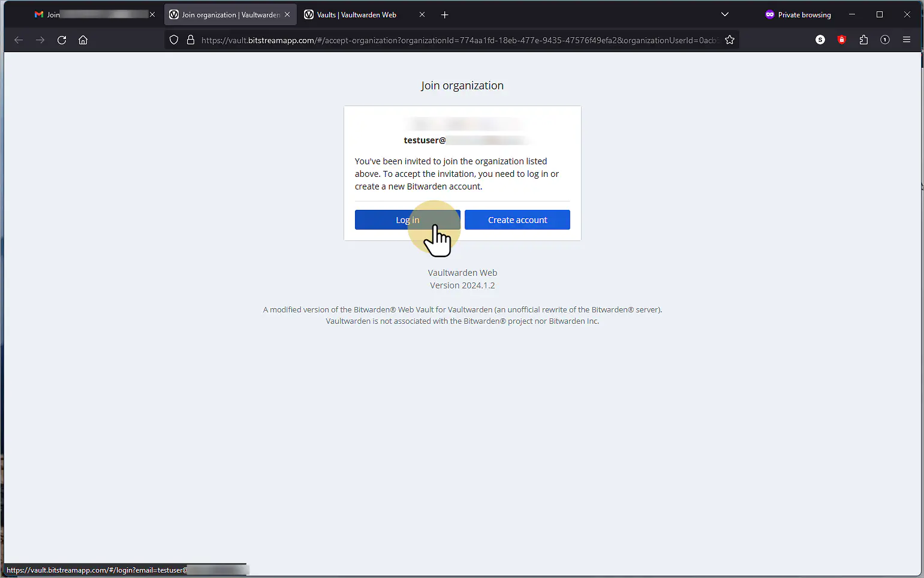Open the circled 1 password extension icon
This screenshot has width=924, height=578.
coord(885,40)
